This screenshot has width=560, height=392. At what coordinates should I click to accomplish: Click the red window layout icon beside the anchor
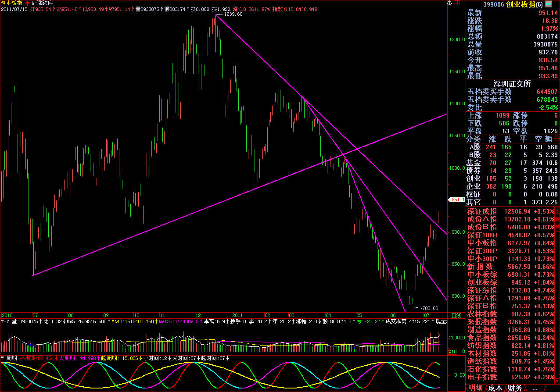[456, 3]
